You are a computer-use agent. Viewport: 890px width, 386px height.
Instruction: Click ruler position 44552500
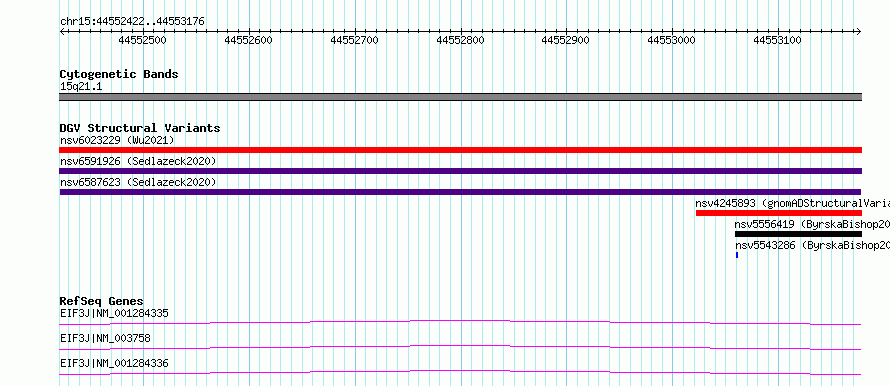pos(142,40)
